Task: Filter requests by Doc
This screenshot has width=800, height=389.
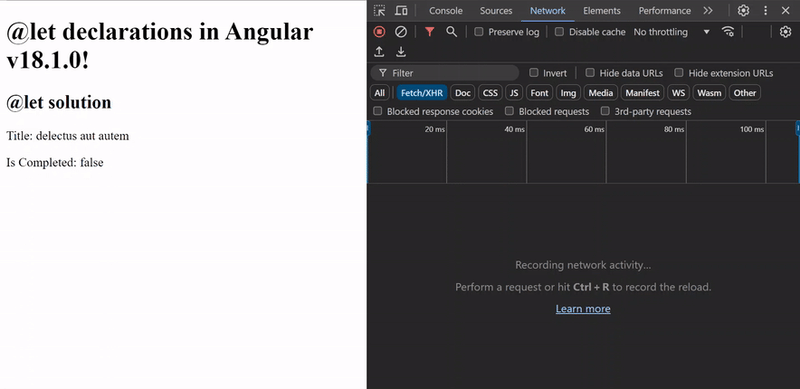Action: [x=463, y=93]
